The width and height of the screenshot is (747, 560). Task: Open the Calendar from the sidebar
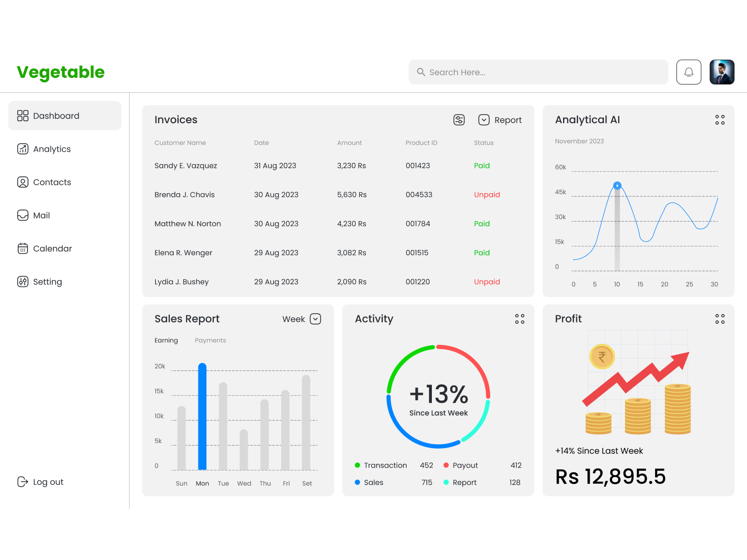tap(52, 248)
